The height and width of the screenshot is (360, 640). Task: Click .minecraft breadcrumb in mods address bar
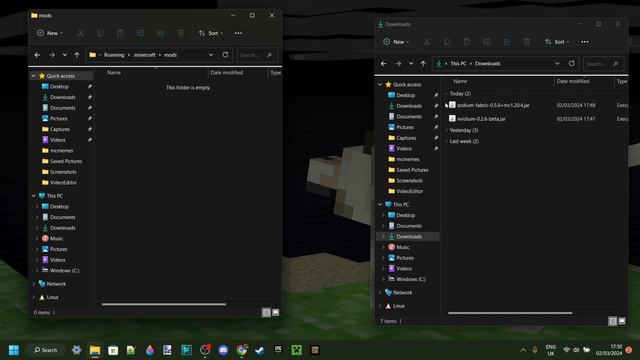click(144, 55)
